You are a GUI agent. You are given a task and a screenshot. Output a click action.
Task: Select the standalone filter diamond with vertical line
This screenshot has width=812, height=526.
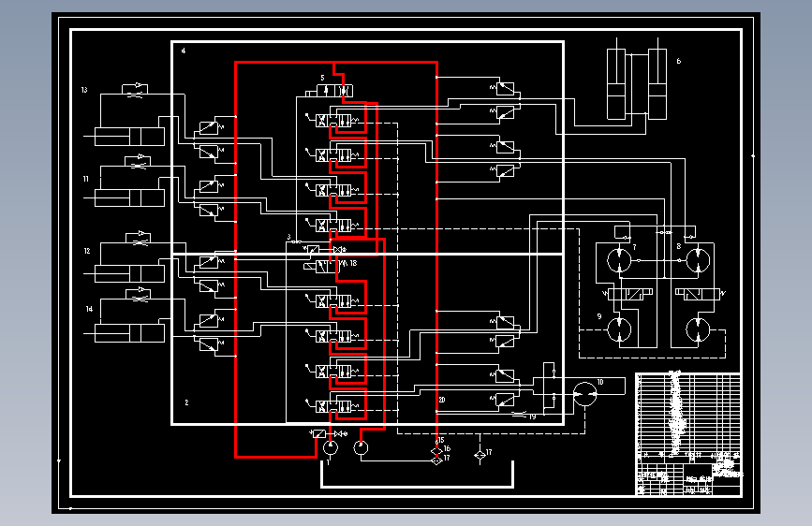480,455
